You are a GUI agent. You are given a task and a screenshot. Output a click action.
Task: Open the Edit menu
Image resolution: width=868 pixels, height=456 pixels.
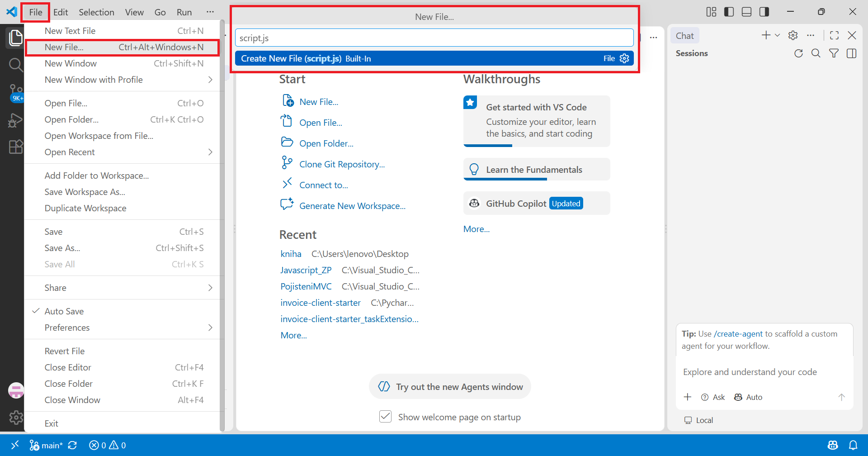point(61,12)
